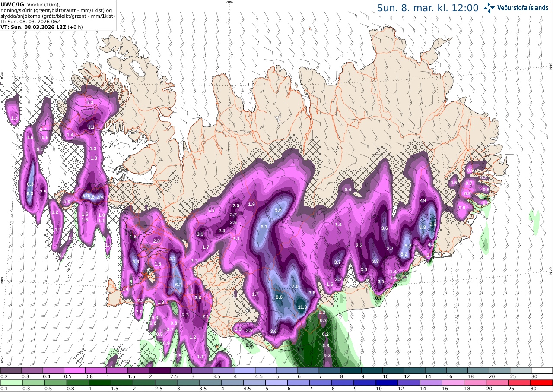Click the '11.3' precipitation value on map

point(302,307)
